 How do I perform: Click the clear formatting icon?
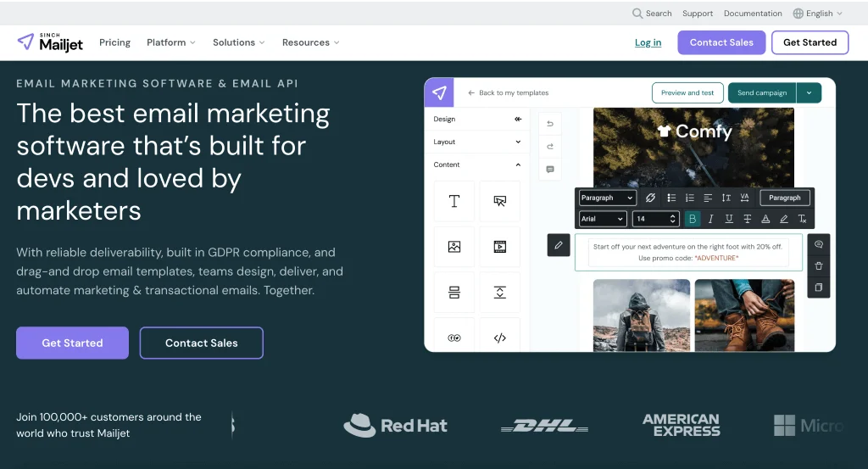(802, 219)
